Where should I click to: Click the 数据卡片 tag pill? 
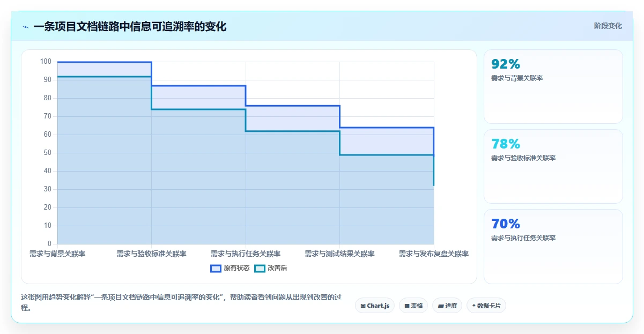pos(486,306)
